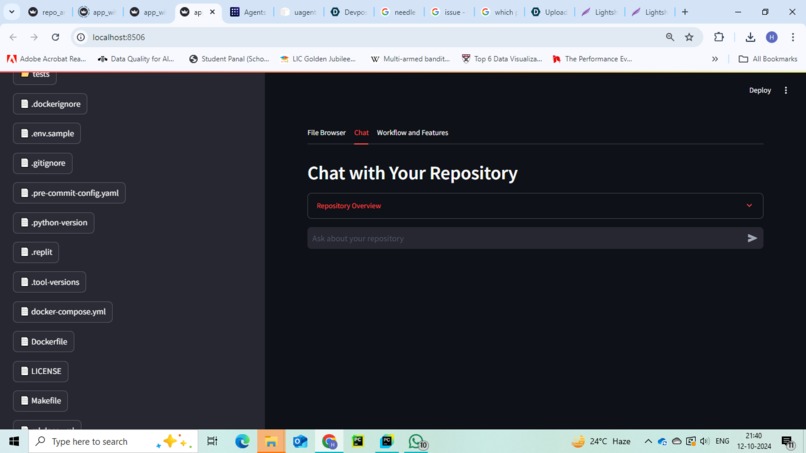Open LIC Golden Jubilee bookmark
806x453 pixels.
tap(318, 59)
